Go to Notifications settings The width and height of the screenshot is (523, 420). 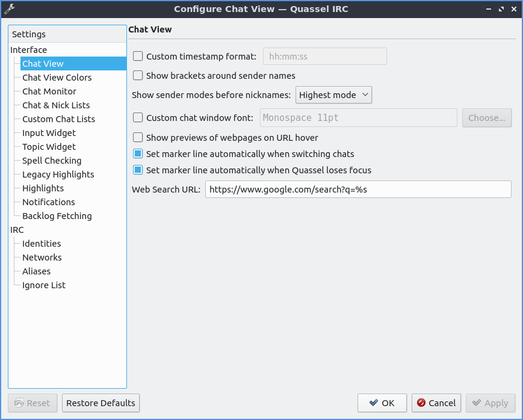pos(49,202)
